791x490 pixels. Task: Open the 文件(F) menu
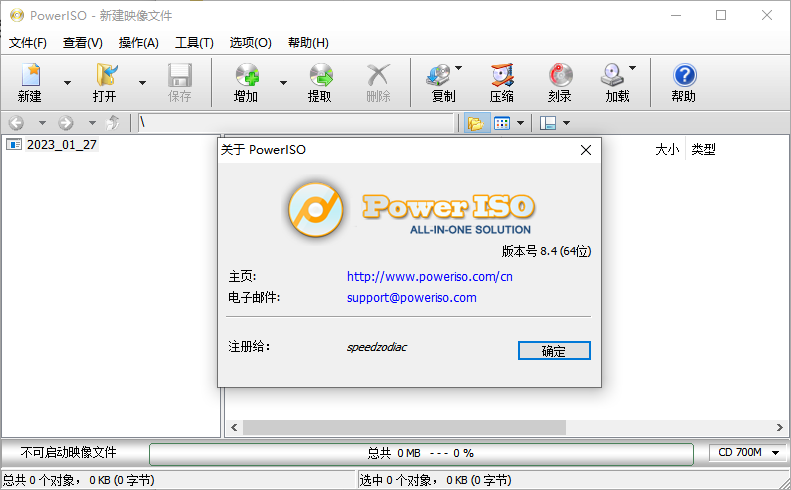[x=28, y=43]
